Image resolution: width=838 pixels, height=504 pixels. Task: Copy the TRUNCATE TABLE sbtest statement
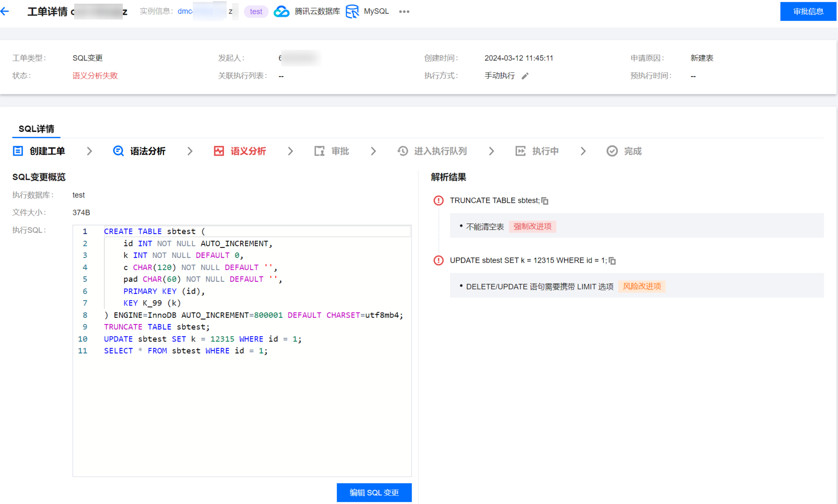click(545, 201)
